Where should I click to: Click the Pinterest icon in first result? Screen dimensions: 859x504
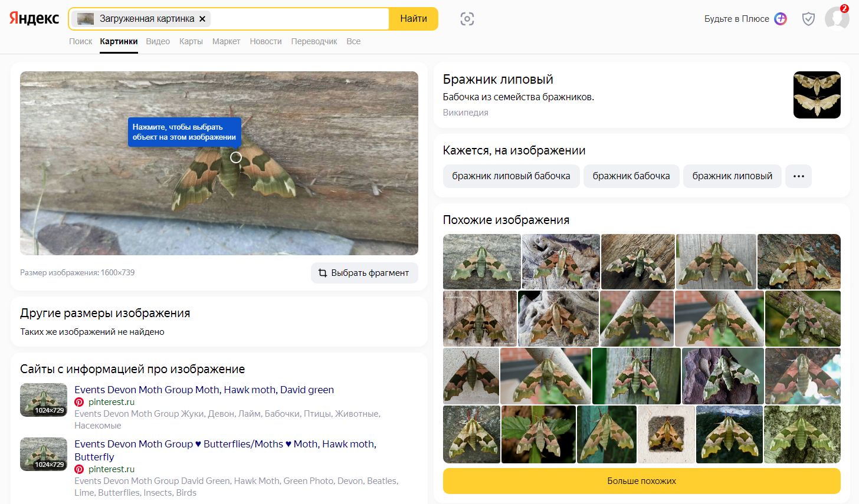(79, 402)
